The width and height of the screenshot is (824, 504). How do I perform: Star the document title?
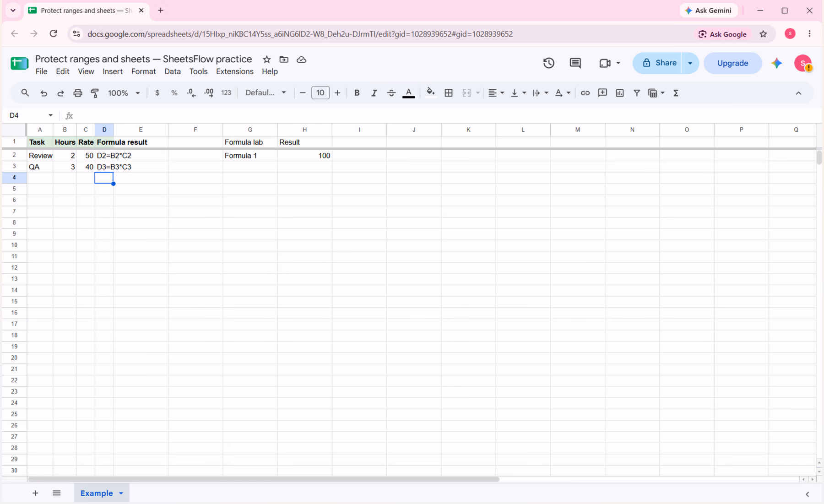[267, 60]
